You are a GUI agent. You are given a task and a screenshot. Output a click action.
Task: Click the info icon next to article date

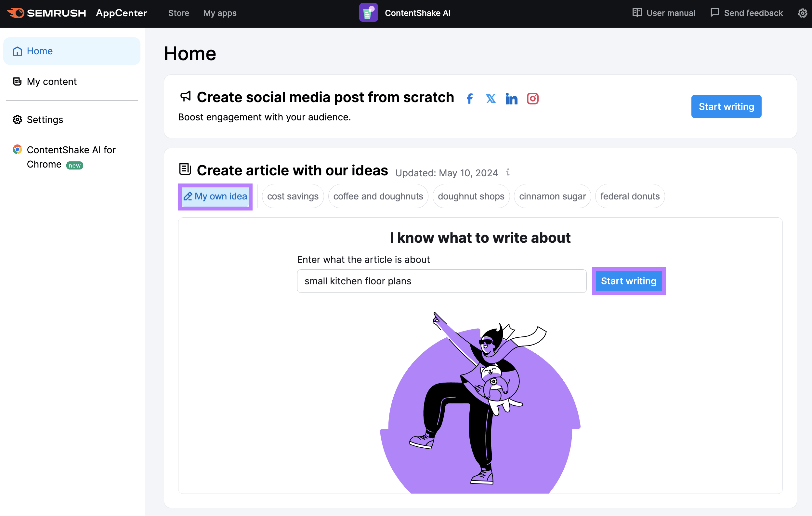[508, 173]
